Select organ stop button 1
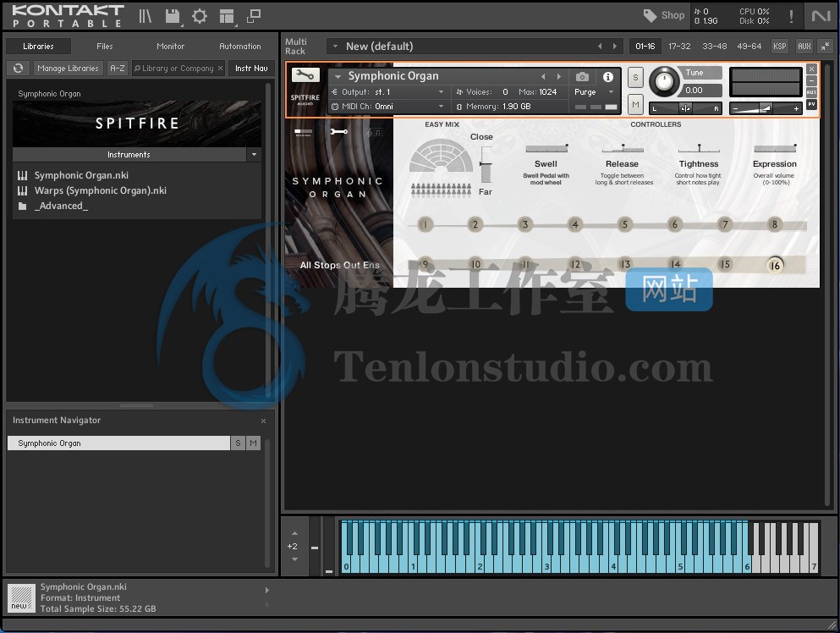The height and width of the screenshot is (633, 840). tap(425, 224)
